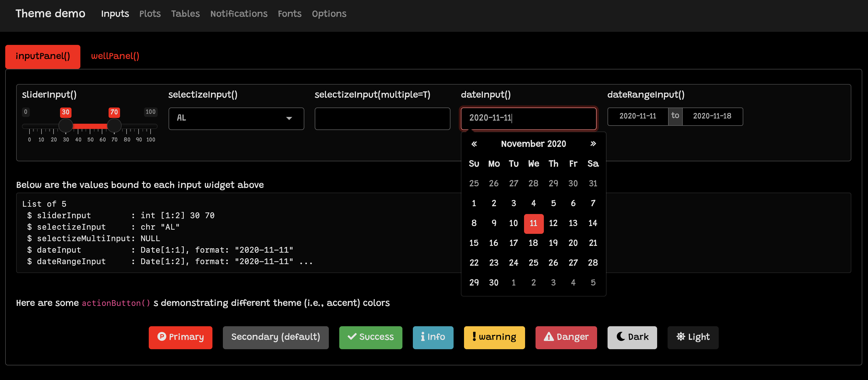Go to next month in calendar
This screenshot has width=868, height=380.
point(593,144)
